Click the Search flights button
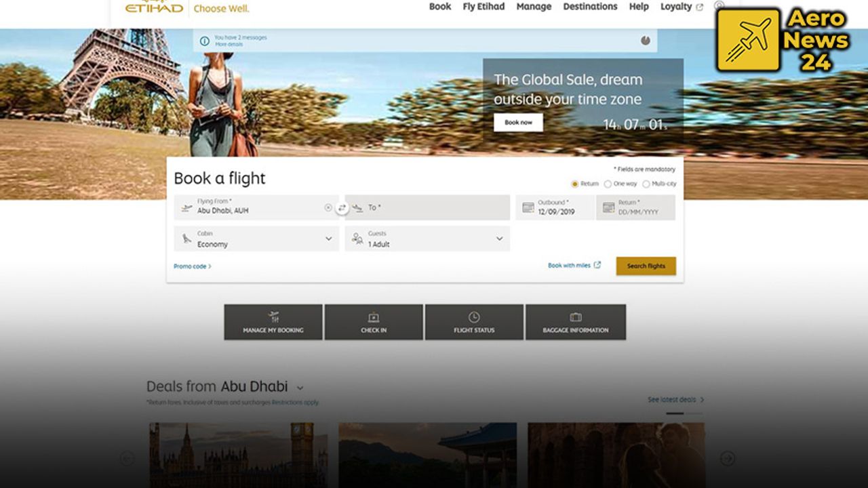 click(646, 266)
